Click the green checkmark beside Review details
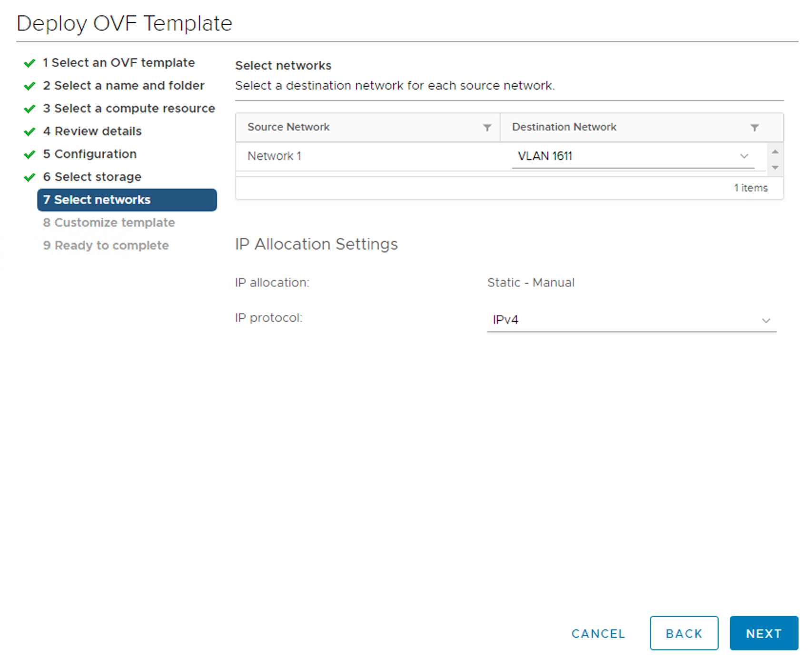Screen dimensions: 812x659 tap(30, 132)
